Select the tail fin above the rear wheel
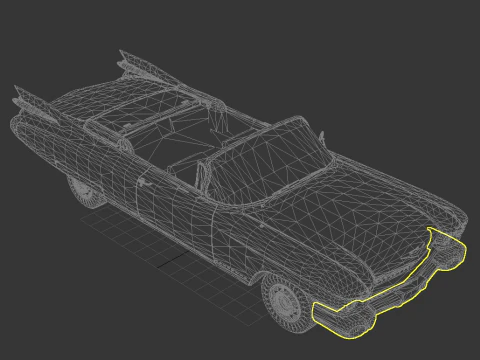 click(x=36, y=104)
